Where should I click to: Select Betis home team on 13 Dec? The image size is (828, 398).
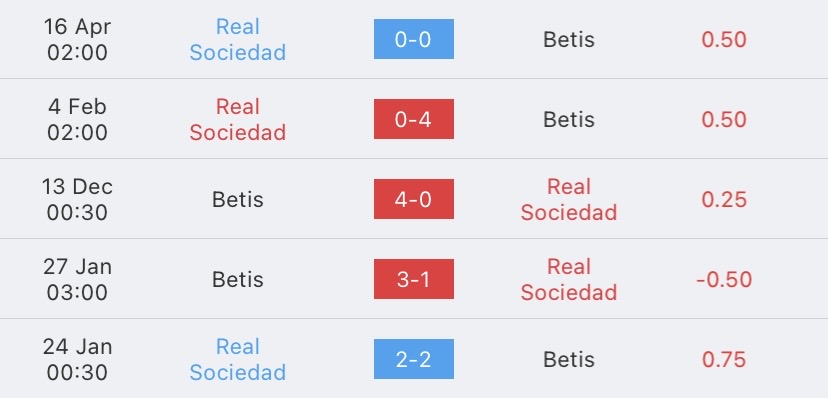[238, 200]
